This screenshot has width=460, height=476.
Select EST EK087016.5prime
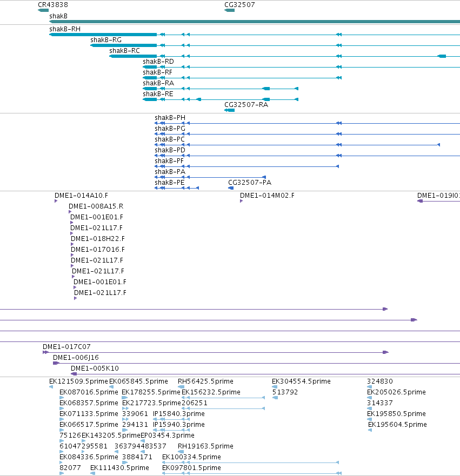click(x=62, y=398)
